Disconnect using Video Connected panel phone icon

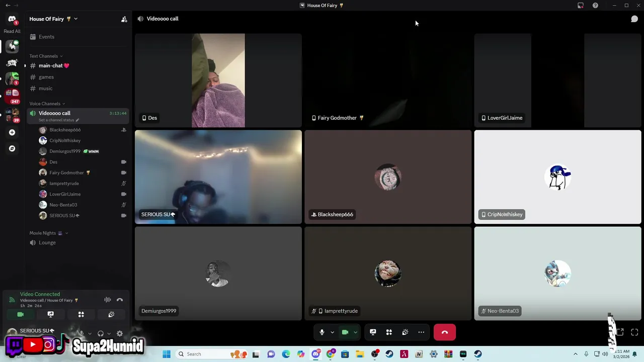(120, 300)
